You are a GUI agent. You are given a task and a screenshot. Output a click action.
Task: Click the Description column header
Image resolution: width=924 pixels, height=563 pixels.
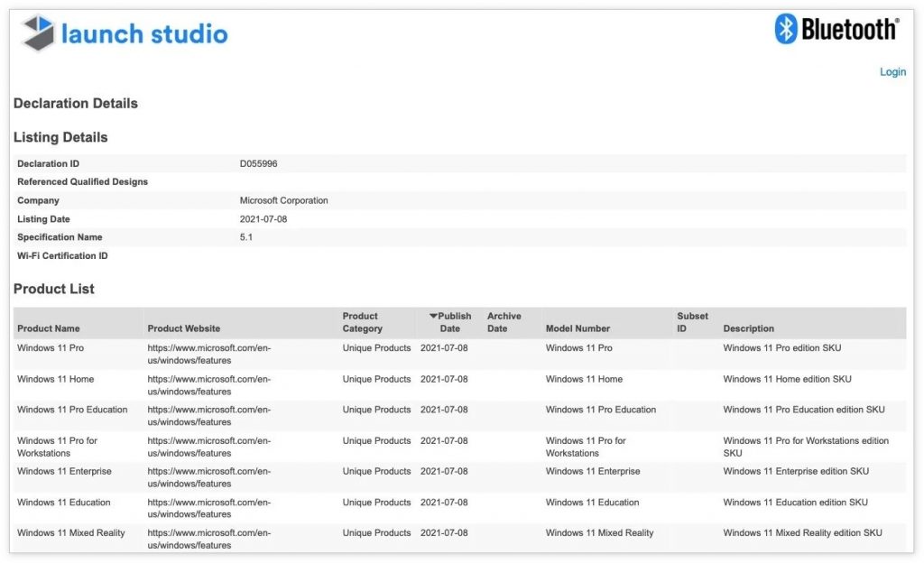pyautogui.click(x=748, y=328)
